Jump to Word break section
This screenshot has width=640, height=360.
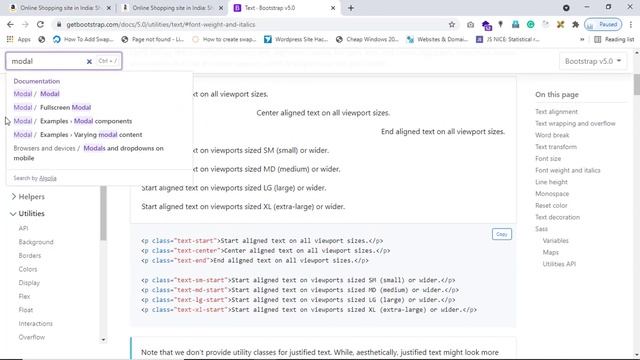pyautogui.click(x=552, y=135)
